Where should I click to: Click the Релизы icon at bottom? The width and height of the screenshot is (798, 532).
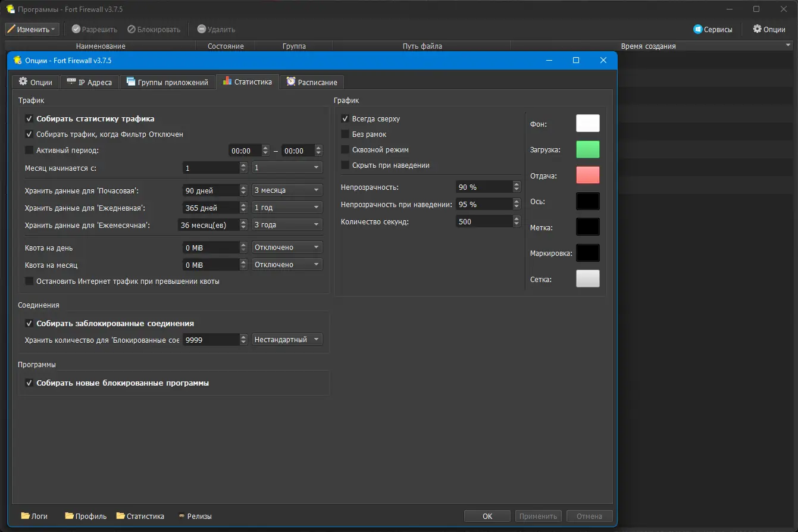pyautogui.click(x=195, y=516)
